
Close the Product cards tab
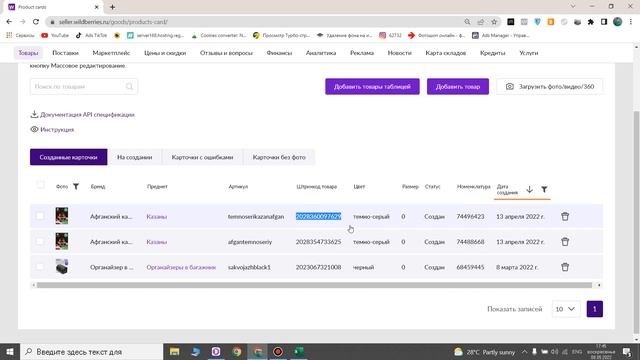(x=97, y=7)
